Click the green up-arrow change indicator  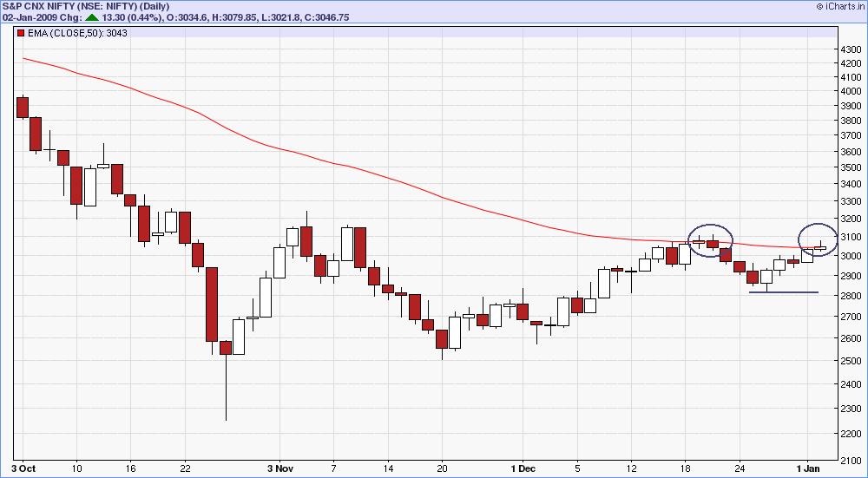[91, 17]
